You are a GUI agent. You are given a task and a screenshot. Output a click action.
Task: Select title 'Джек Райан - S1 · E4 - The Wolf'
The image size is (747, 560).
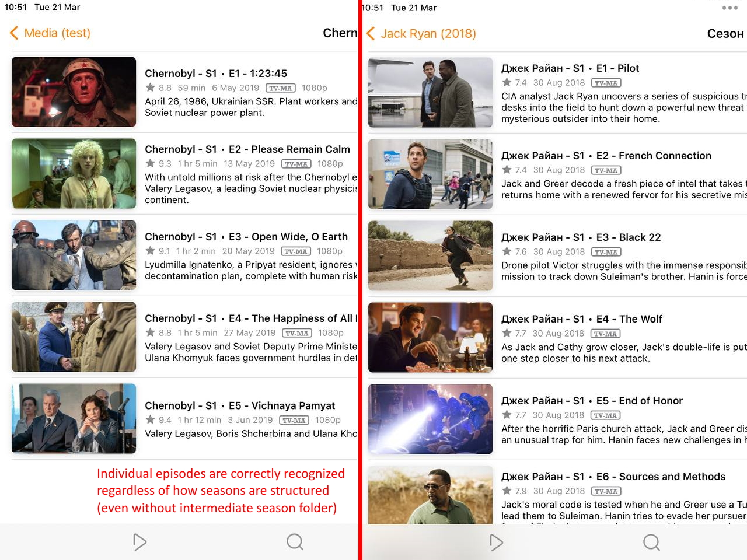click(582, 319)
